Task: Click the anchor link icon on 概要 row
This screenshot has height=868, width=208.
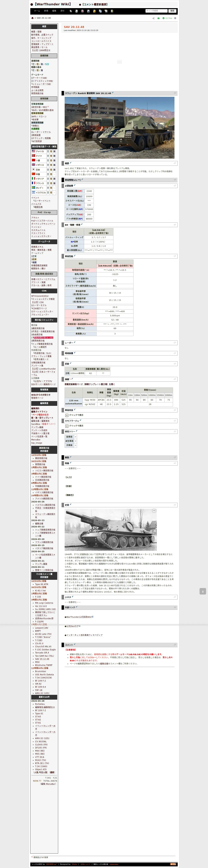Action: point(175,163)
